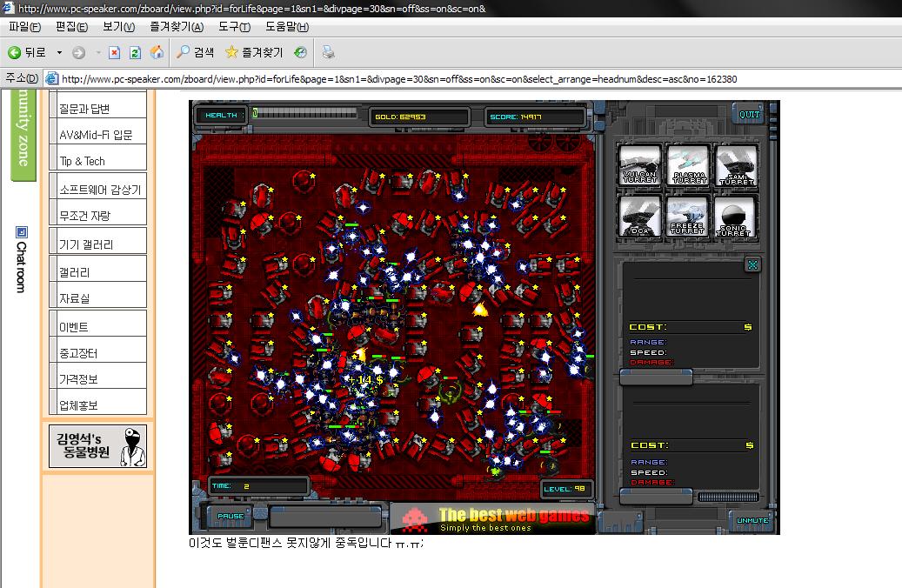Click the 김영석's 동물병원 banner
Screen dimensions: 902x588
pos(97,446)
